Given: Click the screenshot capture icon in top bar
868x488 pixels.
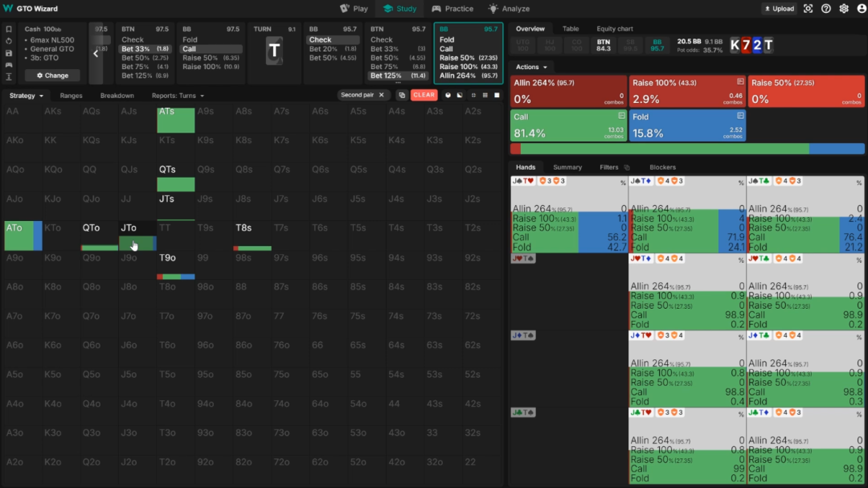Looking at the screenshot, I should pyautogui.click(x=809, y=9).
